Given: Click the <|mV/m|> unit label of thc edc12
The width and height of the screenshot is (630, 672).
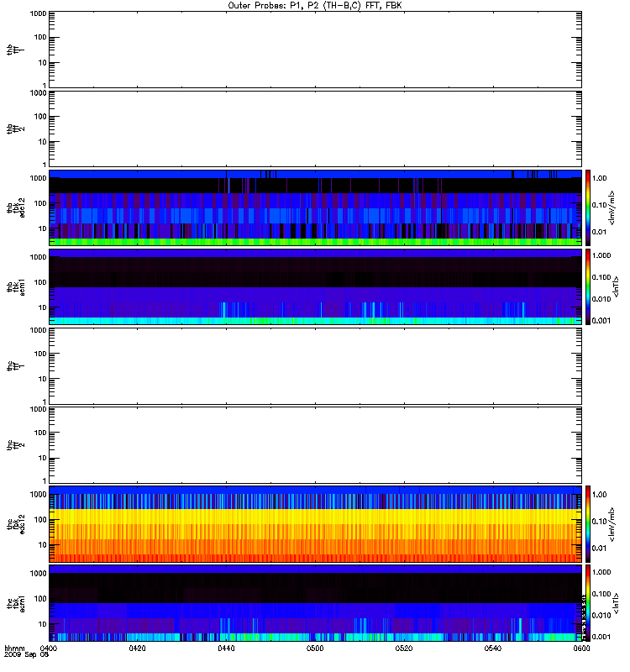Looking at the screenshot, I should click(612, 524).
